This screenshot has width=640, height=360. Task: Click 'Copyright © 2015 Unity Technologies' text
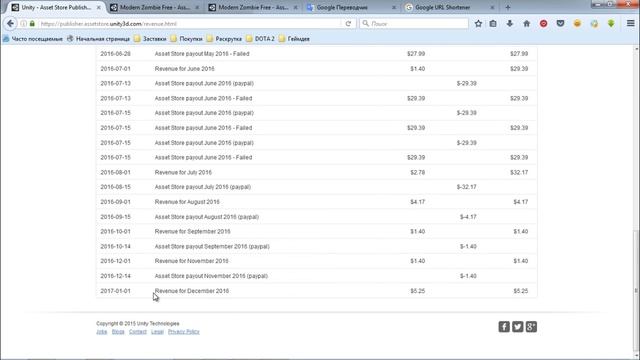(138, 323)
